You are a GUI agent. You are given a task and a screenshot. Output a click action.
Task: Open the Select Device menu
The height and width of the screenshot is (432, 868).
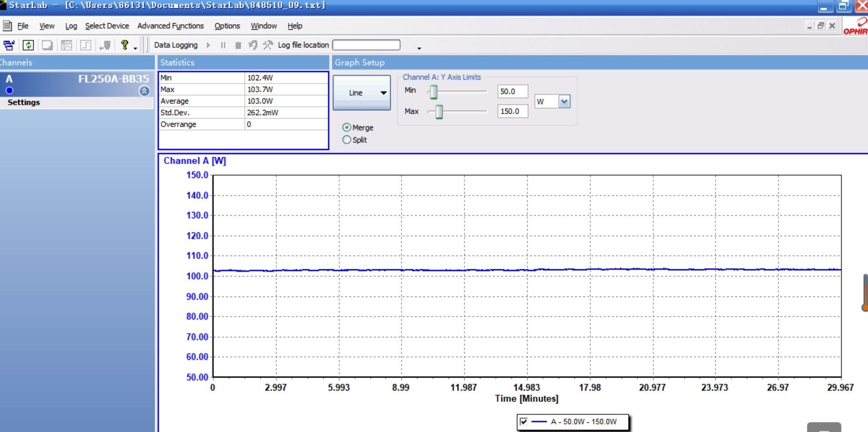tap(107, 26)
